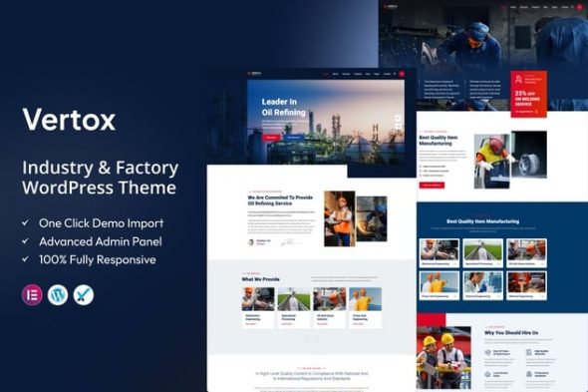The width and height of the screenshot is (588, 392).
Task: Click the blue button on oil refining hero
Action: pos(293,138)
